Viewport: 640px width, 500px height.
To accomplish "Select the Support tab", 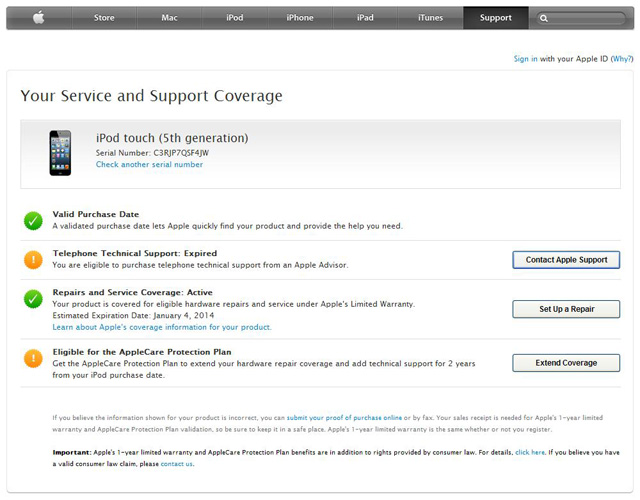I will point(496,18).
